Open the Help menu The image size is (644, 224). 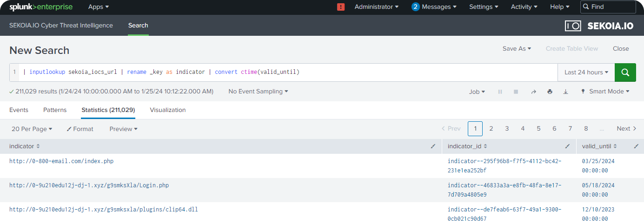pyautogui.click(x=560, y=7)
